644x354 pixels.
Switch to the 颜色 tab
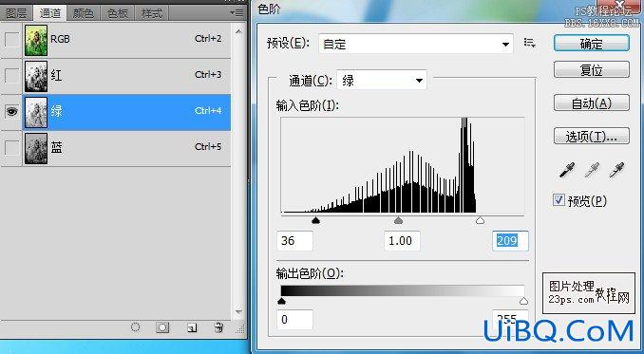[84, 13]
